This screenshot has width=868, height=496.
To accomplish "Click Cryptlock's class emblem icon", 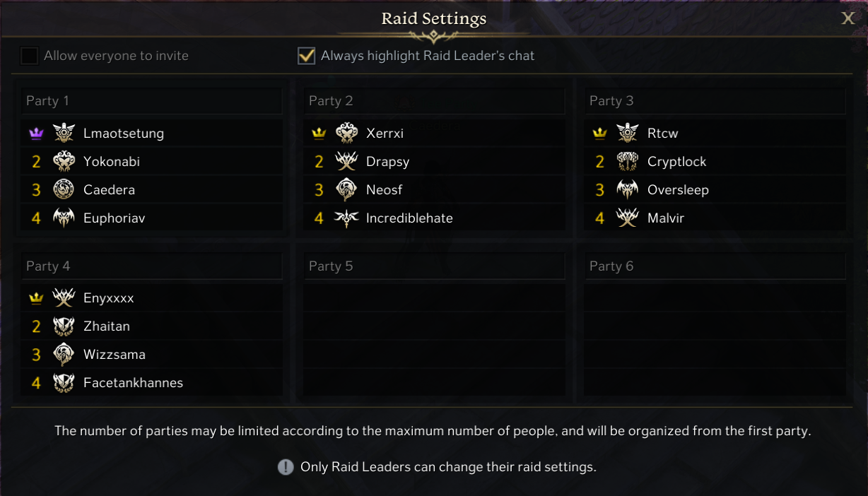I will pyautogui.click(x=628, y=162).
